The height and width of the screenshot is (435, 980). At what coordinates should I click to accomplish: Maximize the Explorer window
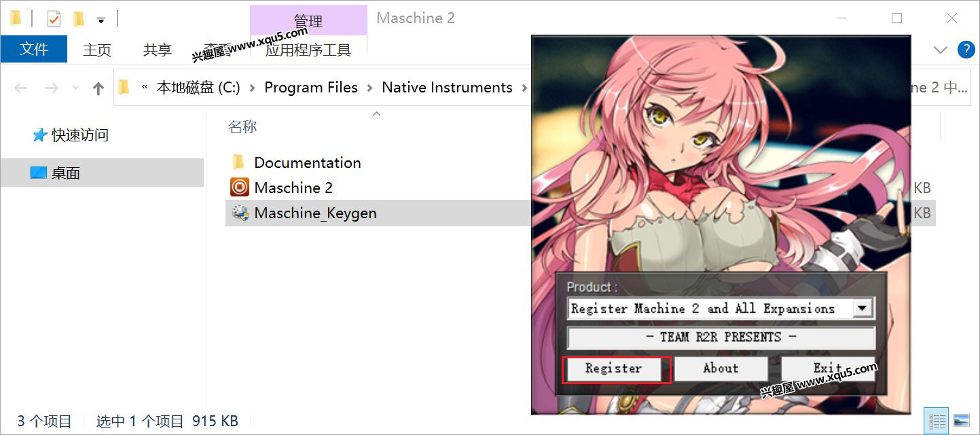coord(897,18)
